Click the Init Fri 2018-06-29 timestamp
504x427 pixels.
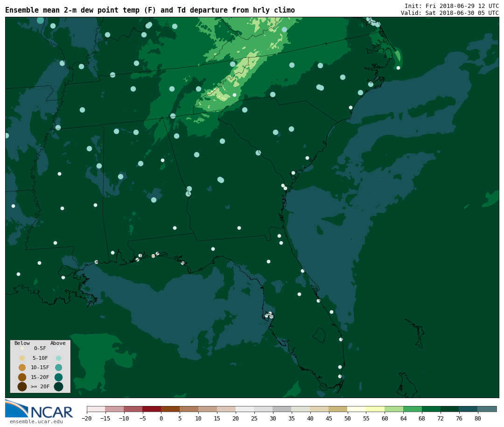click(451, 6)
